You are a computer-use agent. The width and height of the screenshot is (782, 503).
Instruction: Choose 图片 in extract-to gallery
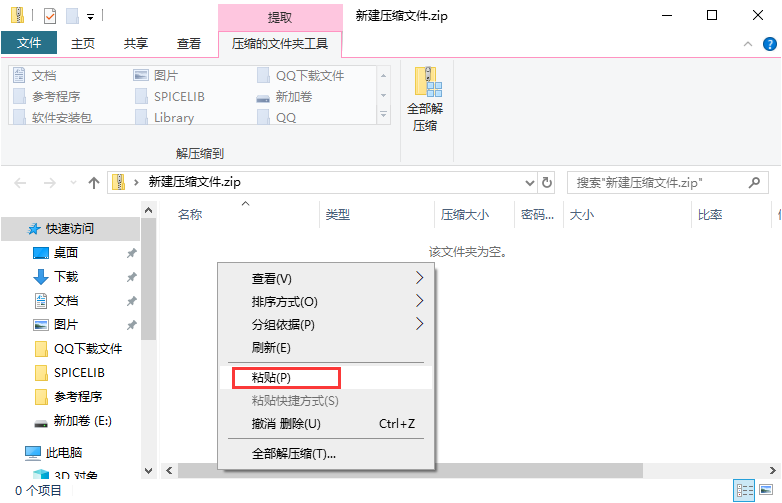156,75
